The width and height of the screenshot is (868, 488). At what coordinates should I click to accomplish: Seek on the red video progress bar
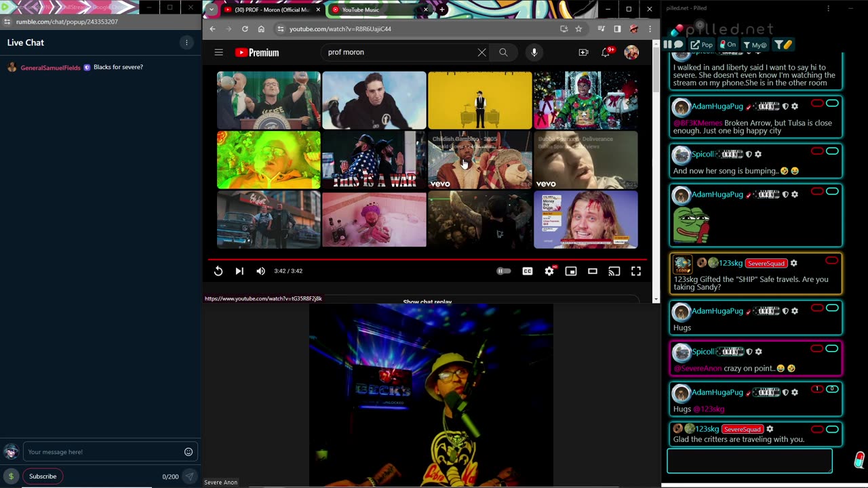click(427, 259)
